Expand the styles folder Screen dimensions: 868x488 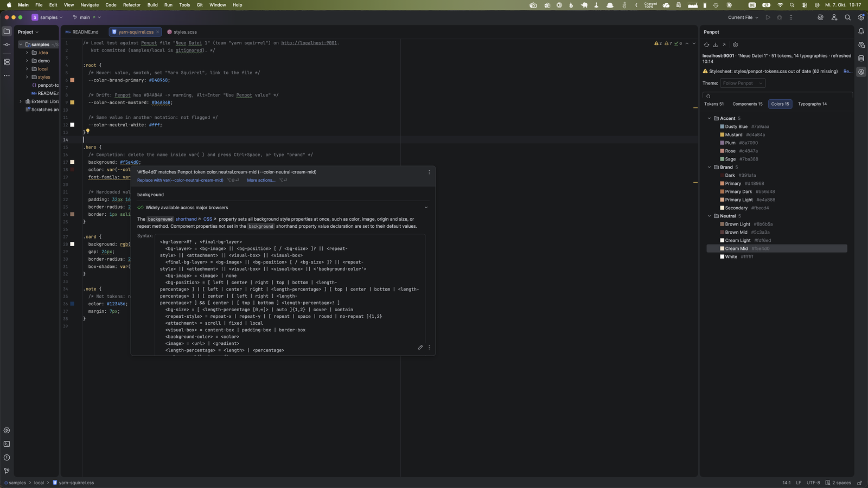(27, 77)
